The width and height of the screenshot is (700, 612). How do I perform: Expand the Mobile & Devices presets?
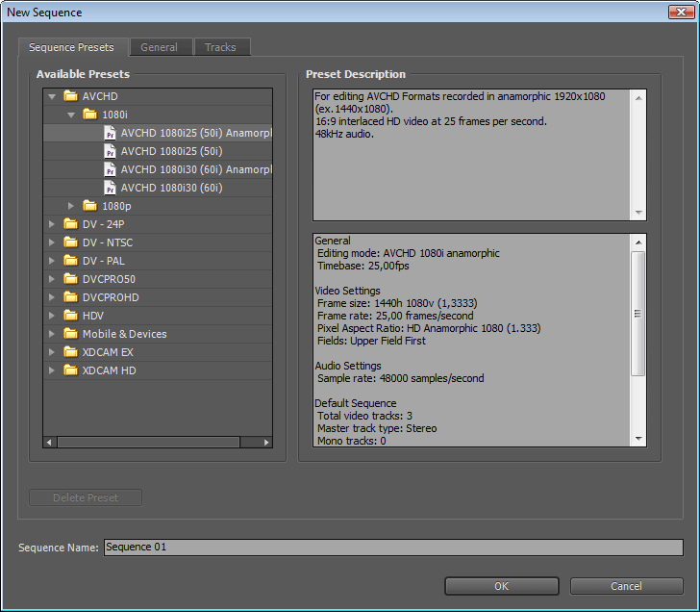pos(51,334)
